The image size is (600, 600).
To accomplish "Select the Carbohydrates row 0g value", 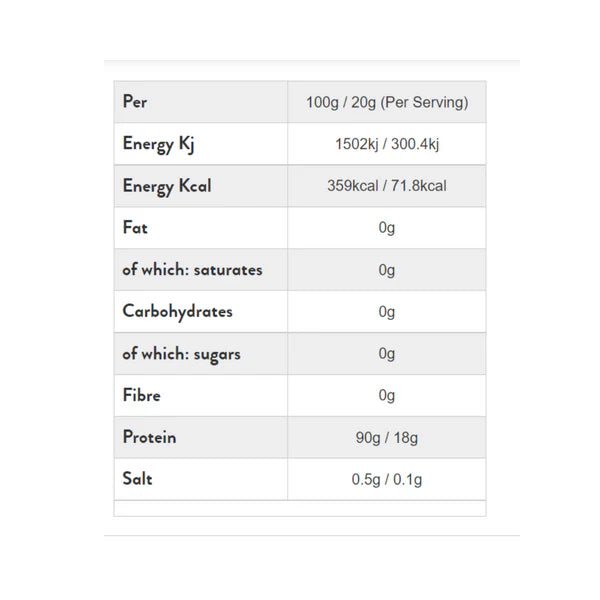I will click(387, 312).
